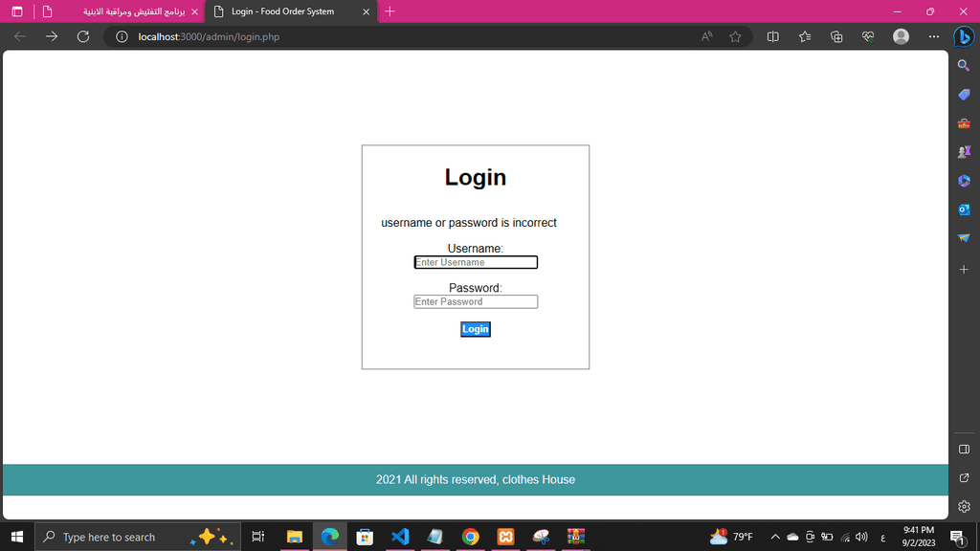Click the address bar URL localhost:3000/admin/login.php
The height and width of the screenshot is (551, 980).
coord(209,37)
